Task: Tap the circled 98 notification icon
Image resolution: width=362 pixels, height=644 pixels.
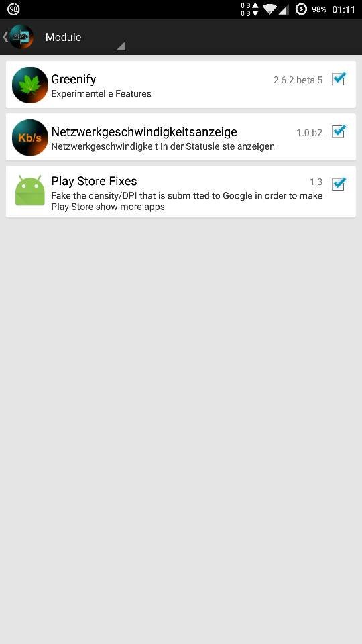Action: [x=13, y=9]
